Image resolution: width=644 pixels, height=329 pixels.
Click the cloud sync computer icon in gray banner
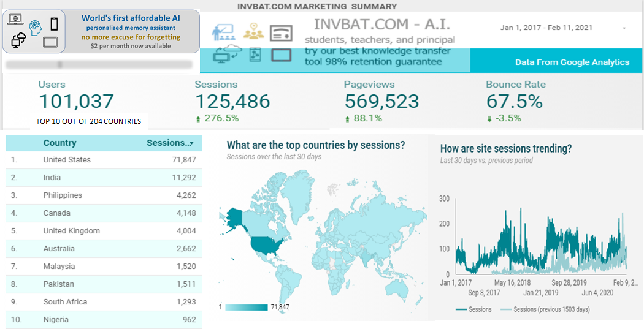tap(18, 40)
